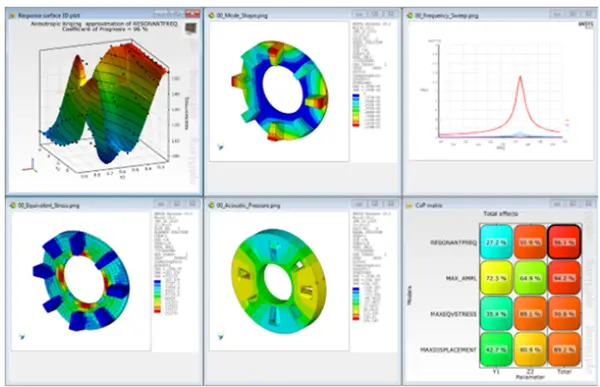600x387 pixels.
Task: Click the color legend bar in Mode Shape window
Action: (x=356, y=110)
